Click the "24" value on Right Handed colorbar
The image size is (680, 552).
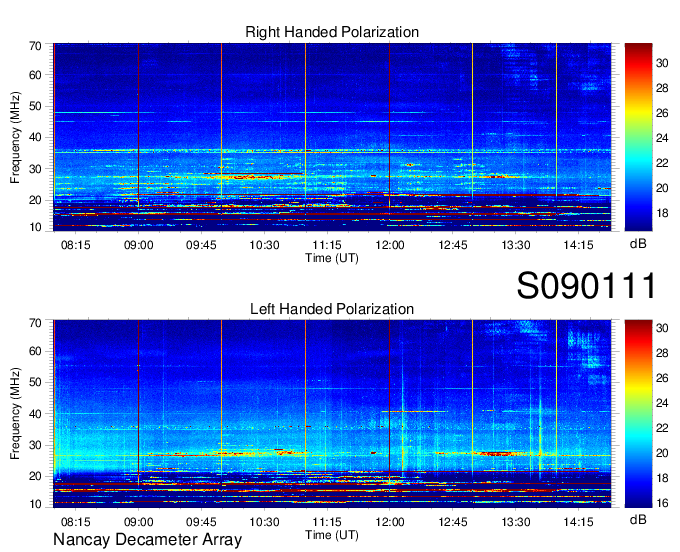click(662, 138)
